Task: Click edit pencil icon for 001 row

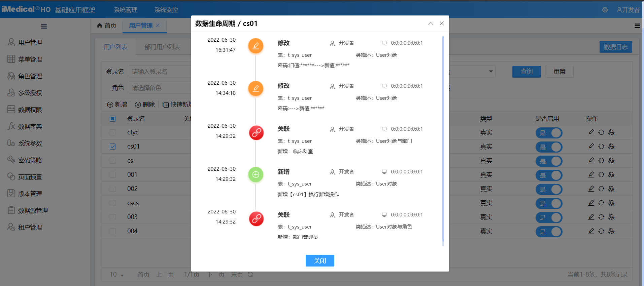Action: 591,175
